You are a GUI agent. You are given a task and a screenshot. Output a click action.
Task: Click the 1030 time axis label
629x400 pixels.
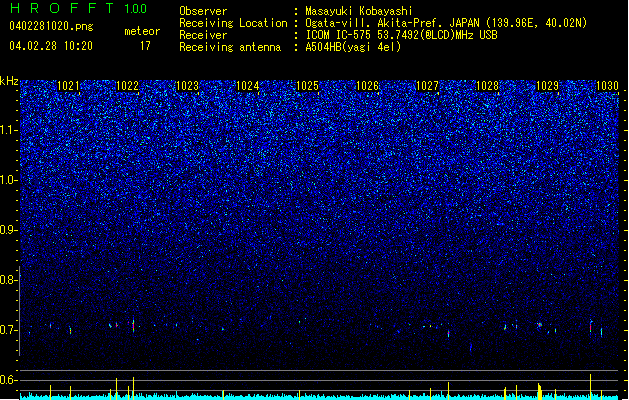coord(607,86)
